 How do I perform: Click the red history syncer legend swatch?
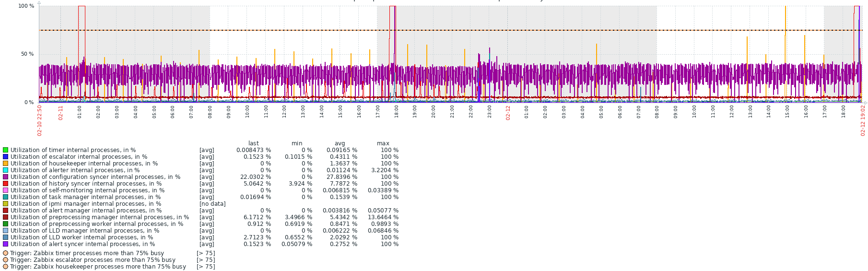click(5, 184)
